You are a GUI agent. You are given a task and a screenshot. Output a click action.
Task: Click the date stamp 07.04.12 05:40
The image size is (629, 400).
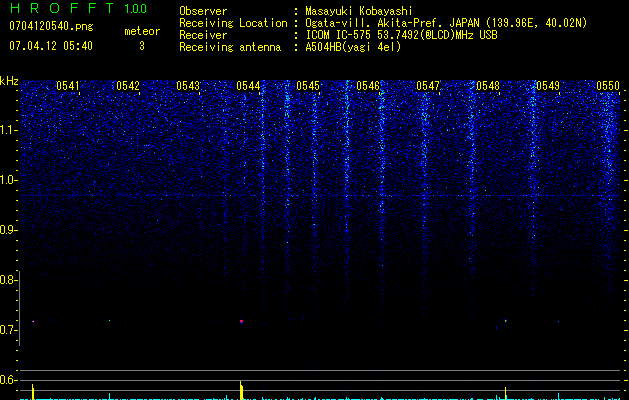(x=50, y=46)
